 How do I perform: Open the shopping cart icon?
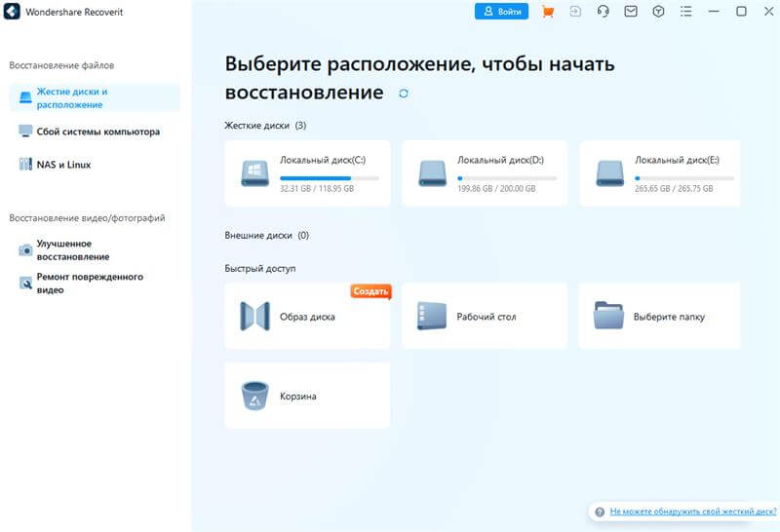click(548, 12)
